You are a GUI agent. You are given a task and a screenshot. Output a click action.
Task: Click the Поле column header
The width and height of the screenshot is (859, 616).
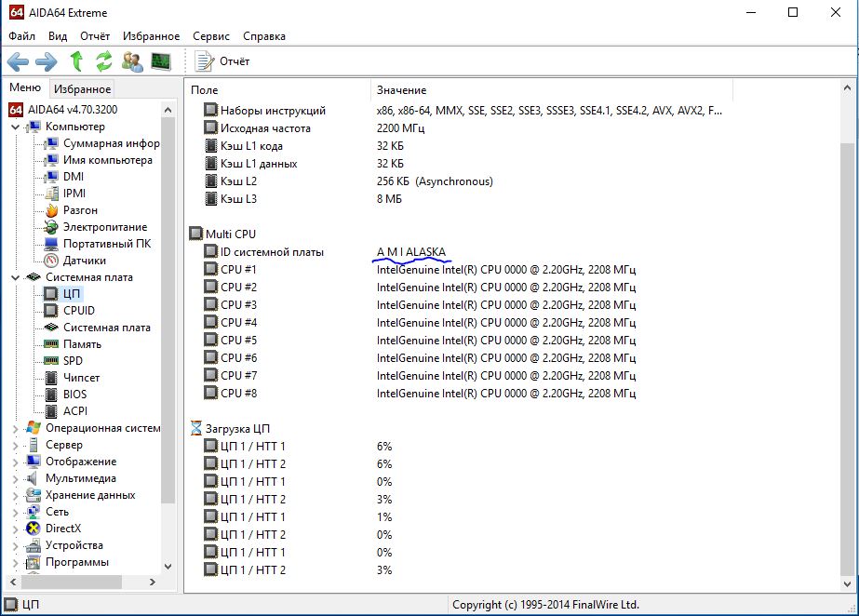[x=278, y=90]
